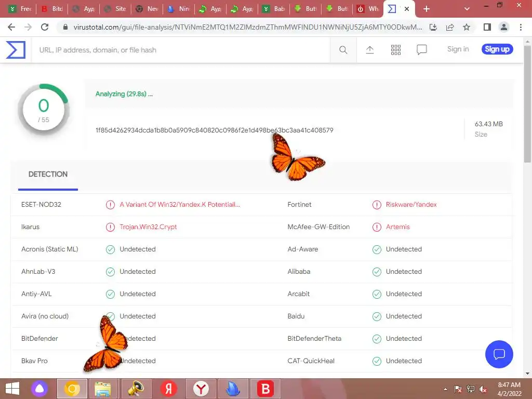The height and width of the screenshot is (399, 532).
Task: Click the BitDefenderTheta row name
Action: [x=314, y=339]
